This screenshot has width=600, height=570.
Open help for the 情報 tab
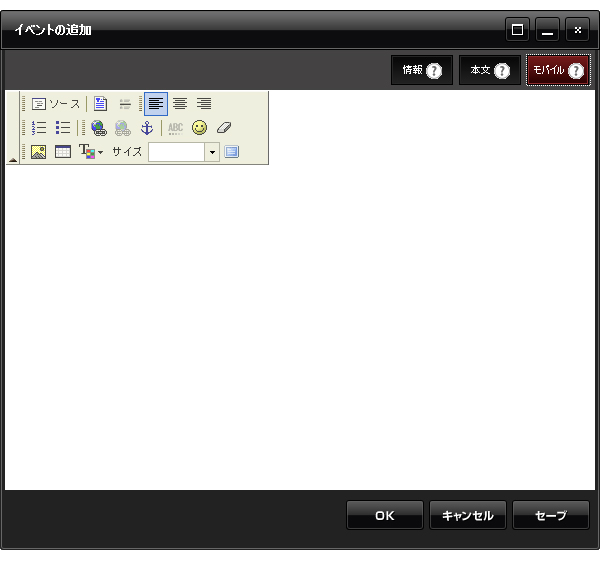(x=434, y=71)
